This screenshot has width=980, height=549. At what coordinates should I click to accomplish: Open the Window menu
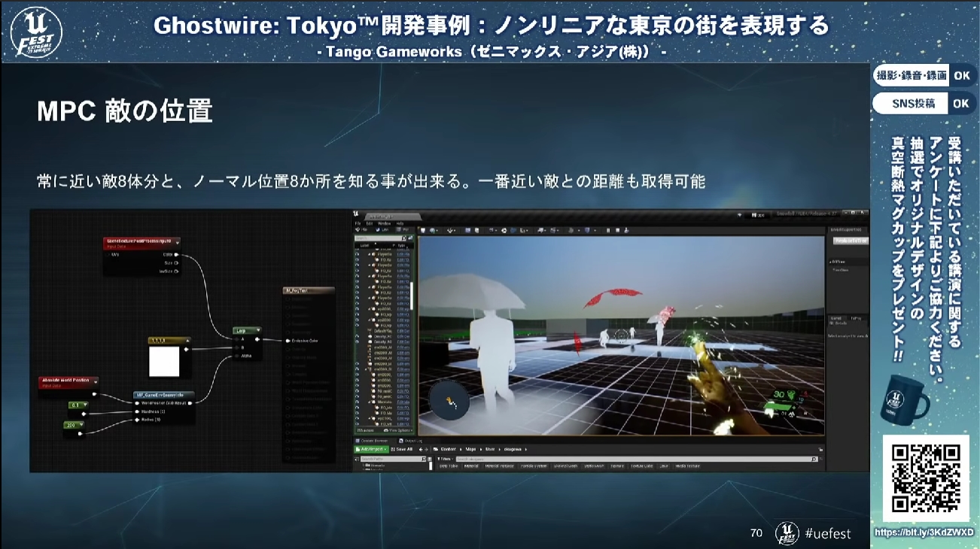coord(384,223)
